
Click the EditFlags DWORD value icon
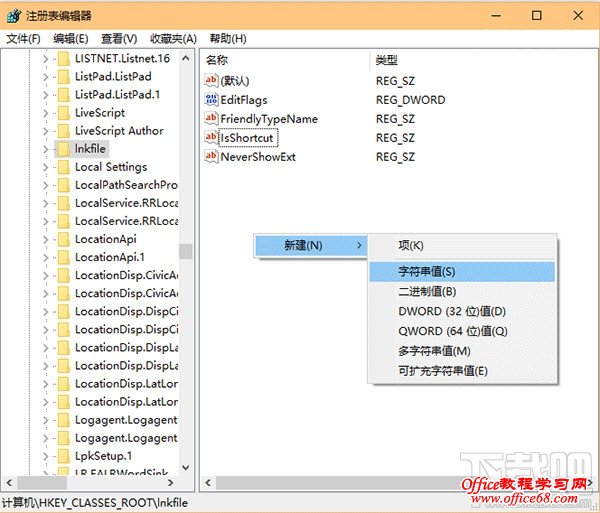pyautogui.click(x=211, y=99)
